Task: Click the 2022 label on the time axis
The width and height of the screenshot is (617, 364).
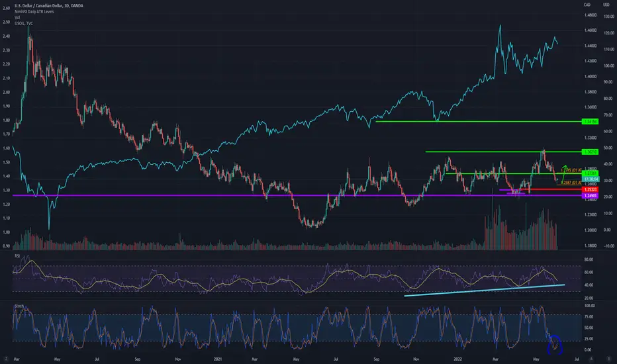Action: [457, 359]
